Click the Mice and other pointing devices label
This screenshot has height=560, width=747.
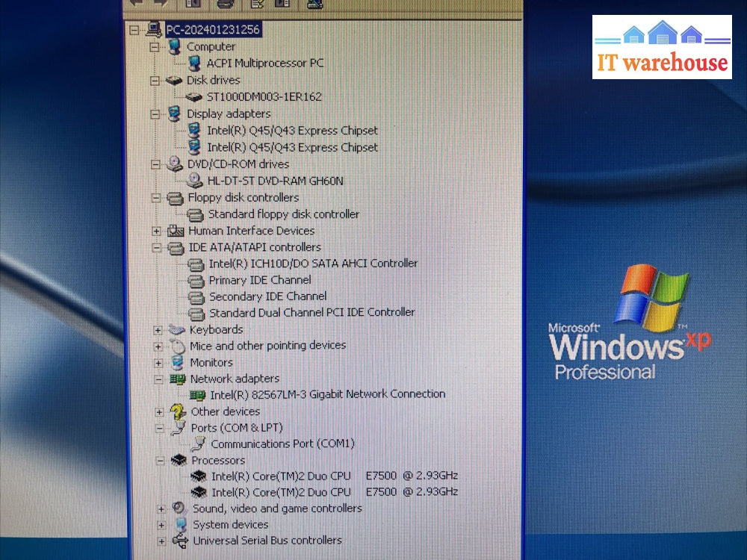point(267,346)
